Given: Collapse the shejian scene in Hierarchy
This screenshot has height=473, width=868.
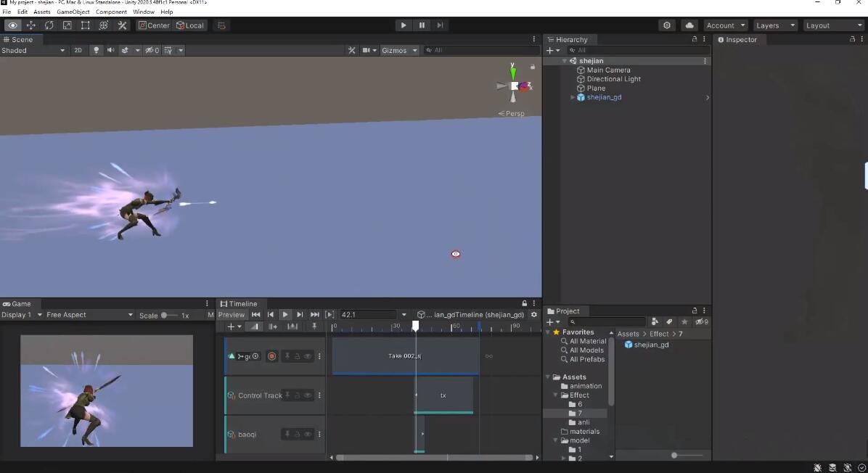Looking at the screenshot, I should 565,61.
